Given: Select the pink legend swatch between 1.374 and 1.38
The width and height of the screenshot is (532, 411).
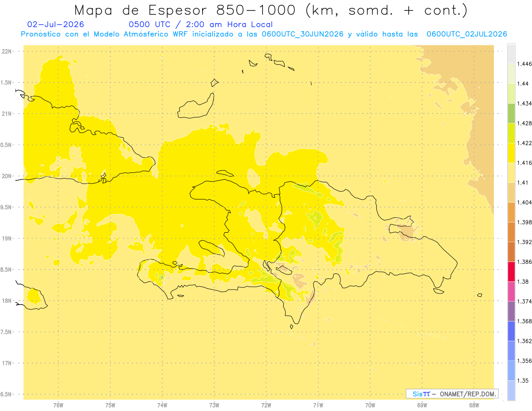Looking at the screenshot, I should coord(511,291).
